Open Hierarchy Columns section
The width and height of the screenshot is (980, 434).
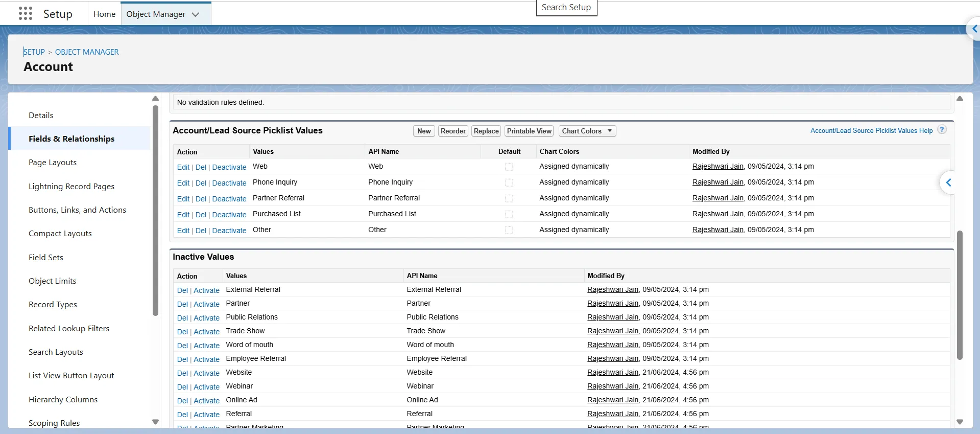point(63,399)
